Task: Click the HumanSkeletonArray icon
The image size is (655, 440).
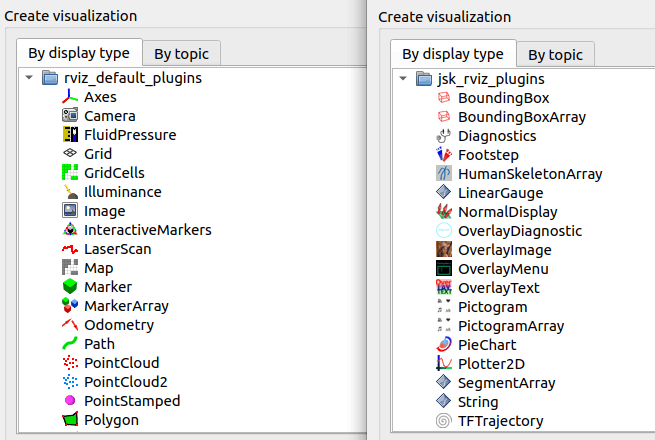Action: (x=444, y=173)
